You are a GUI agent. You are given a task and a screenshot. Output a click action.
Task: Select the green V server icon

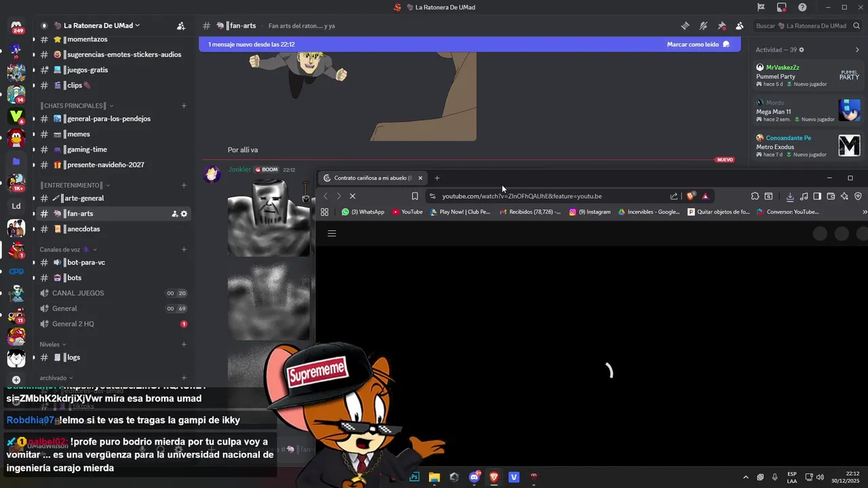16,117
